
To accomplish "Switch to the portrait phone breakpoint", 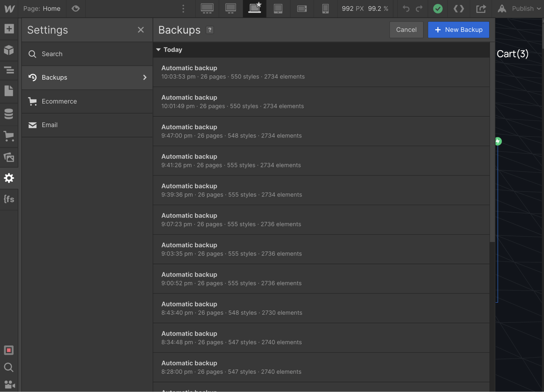I will pyautogui.click(x=325, y=9).
